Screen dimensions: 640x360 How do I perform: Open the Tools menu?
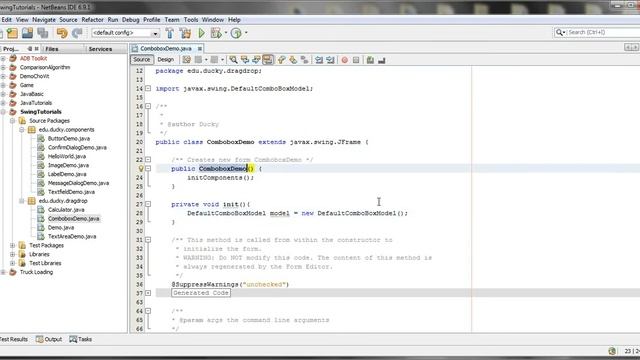(x=191, y=20)
